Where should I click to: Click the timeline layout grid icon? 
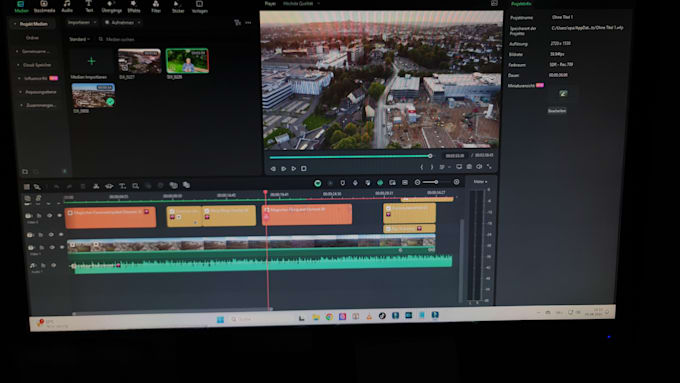[26, 187]
